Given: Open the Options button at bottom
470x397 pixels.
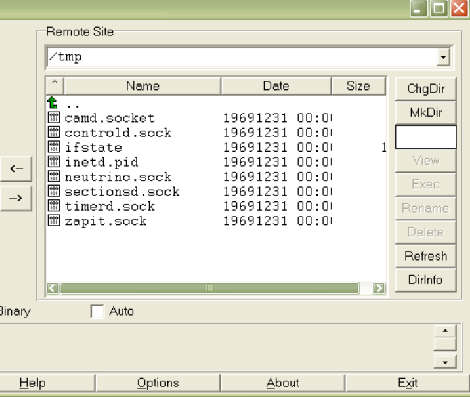Looking at the screenshot, I should point(158,383).
